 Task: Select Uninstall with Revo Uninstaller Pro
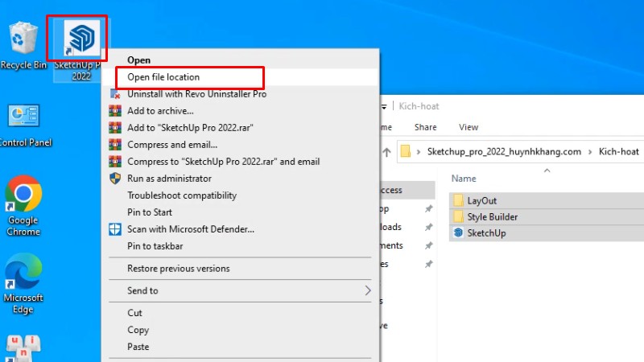point(196,94)
